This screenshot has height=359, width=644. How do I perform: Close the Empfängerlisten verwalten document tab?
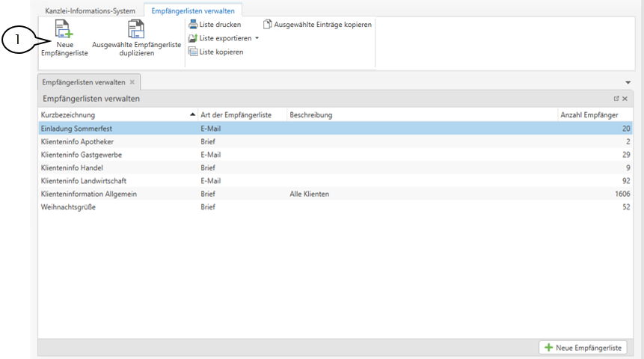click(132, 82)
